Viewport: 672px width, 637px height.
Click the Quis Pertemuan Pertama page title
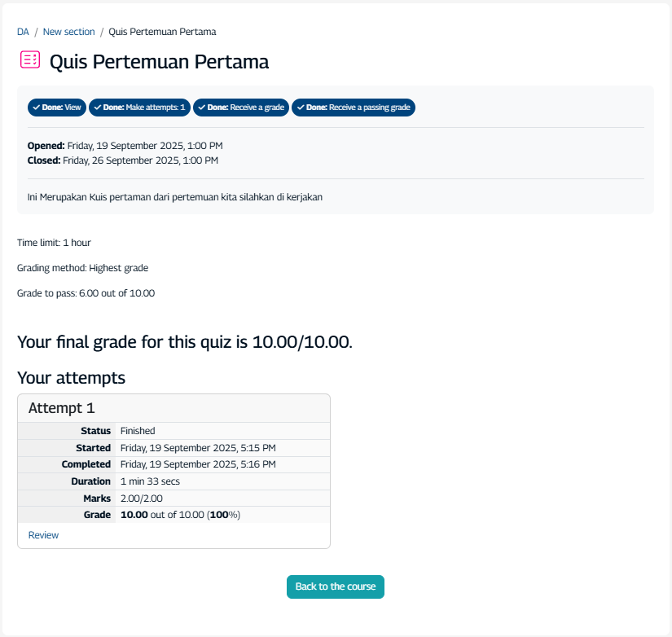[x=159, y=61]
